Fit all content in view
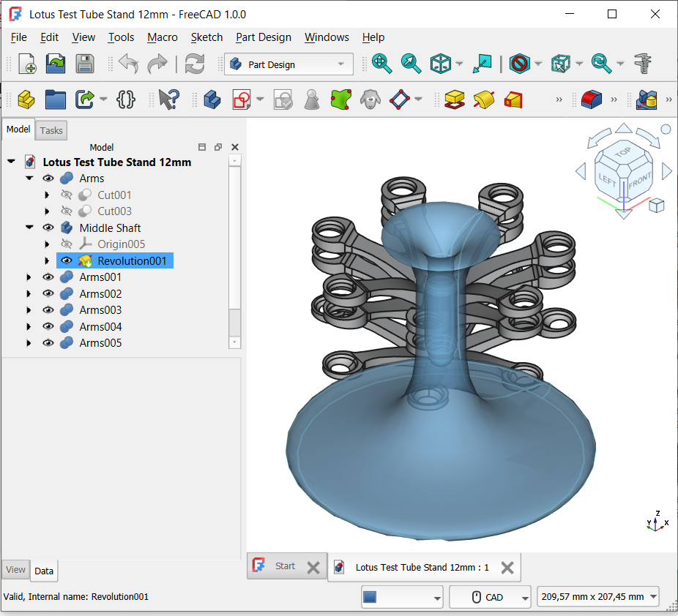Screen dimensions: 678x616 [x=381, y=64]
